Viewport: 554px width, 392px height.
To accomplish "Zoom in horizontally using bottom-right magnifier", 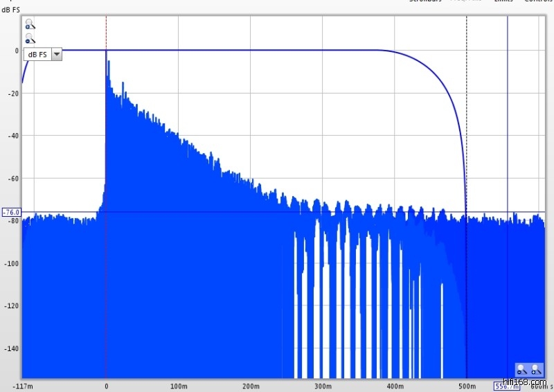I will coord(535,371).
